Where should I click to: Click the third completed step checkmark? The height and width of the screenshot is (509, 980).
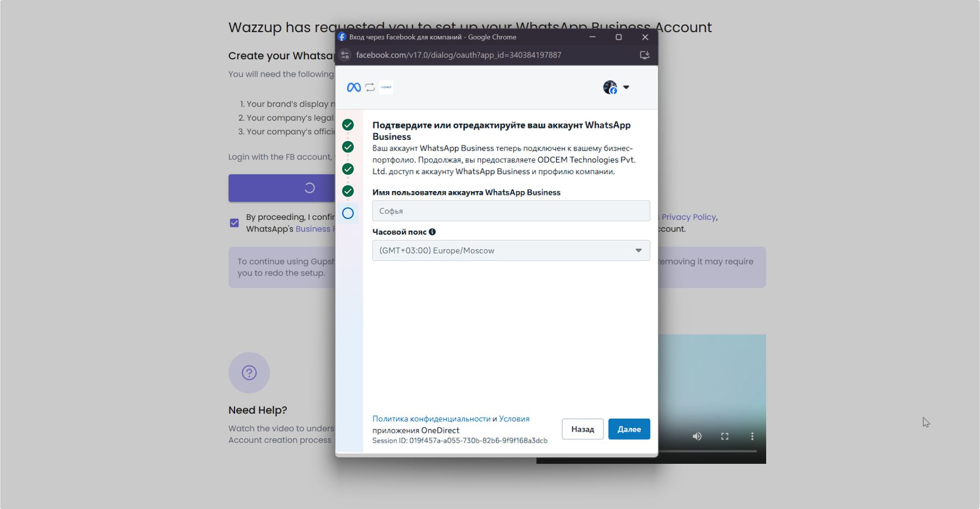348,169
